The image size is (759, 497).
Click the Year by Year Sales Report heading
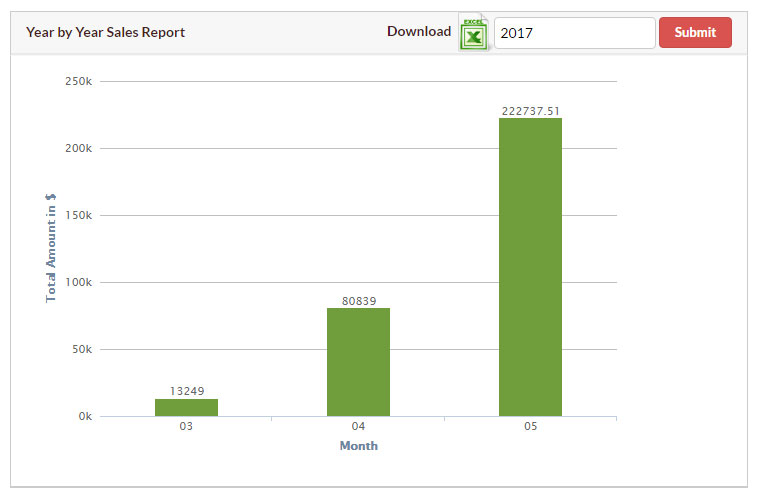[x=105, y=32]
